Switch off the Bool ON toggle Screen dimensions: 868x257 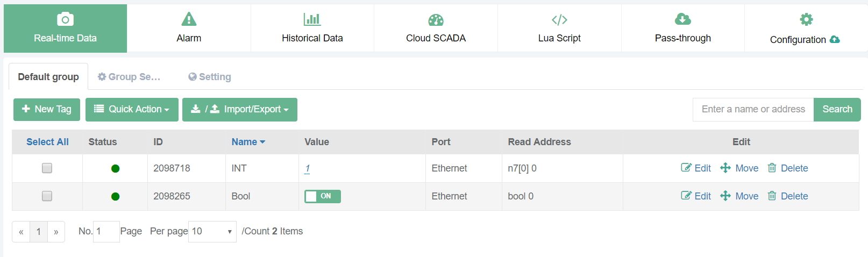click(322, 196)
